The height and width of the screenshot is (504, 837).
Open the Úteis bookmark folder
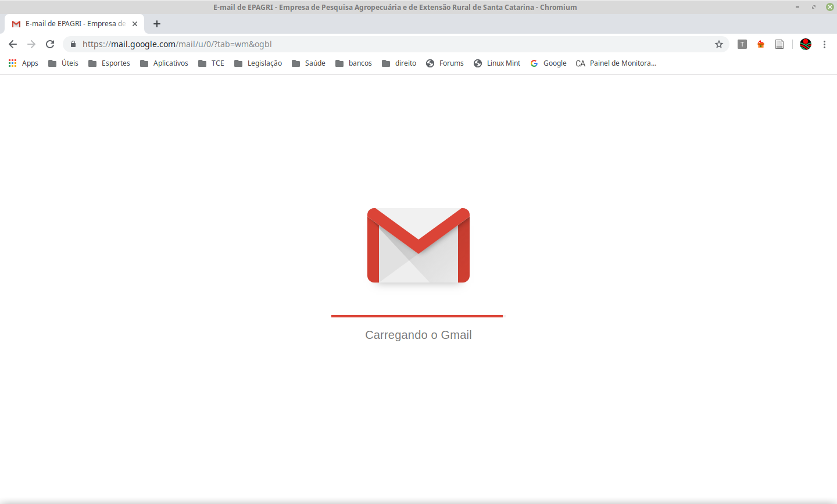63,63
